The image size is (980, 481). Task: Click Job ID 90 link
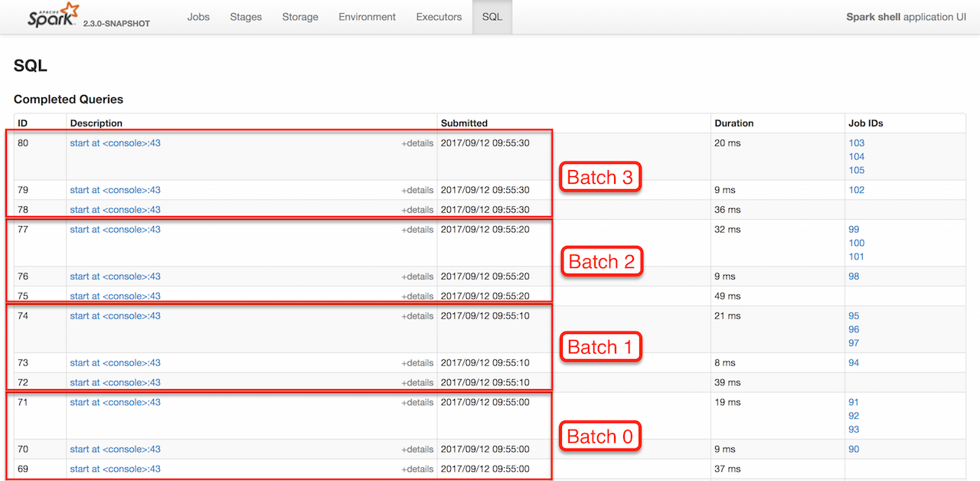coord(854,450)
